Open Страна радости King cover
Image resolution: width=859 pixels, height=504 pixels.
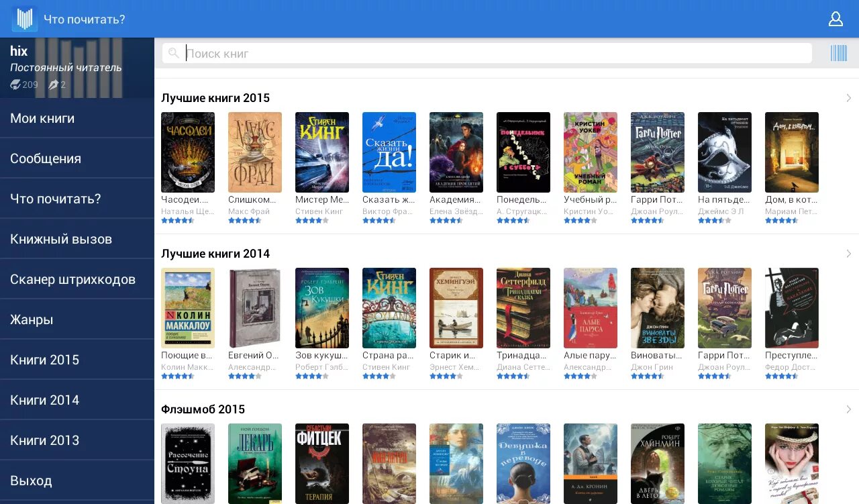point(389,308)
